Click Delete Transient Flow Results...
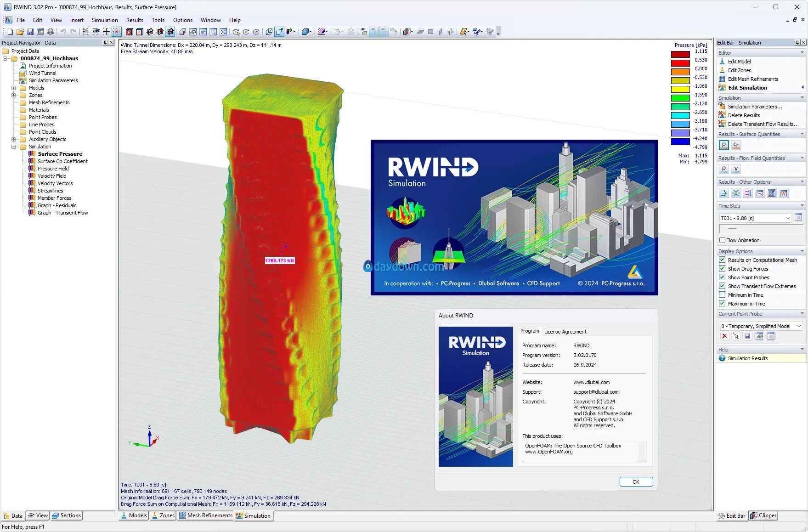 coord(763,124)
